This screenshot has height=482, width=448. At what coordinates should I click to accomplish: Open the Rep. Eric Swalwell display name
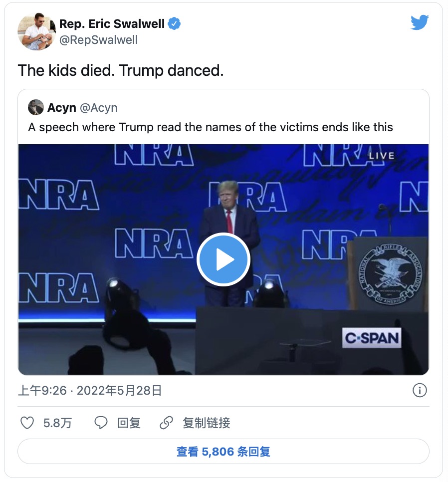click(x=112, y=23)
